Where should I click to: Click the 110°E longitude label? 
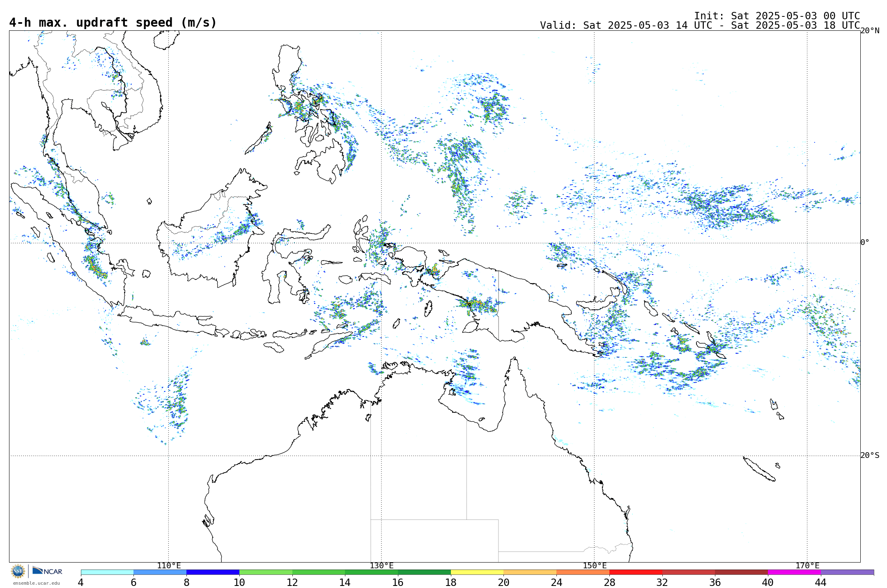(169, 566)
